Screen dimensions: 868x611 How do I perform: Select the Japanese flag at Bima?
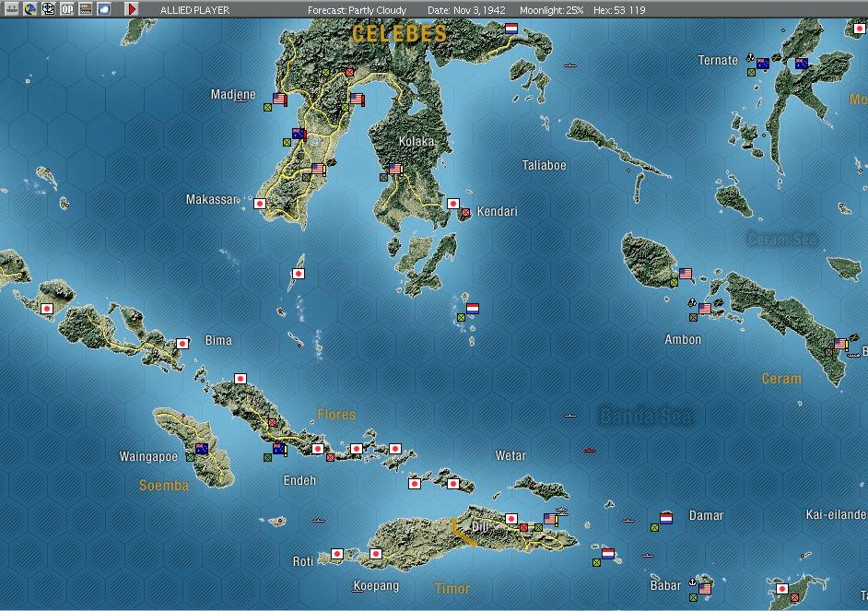coord(182,344)
